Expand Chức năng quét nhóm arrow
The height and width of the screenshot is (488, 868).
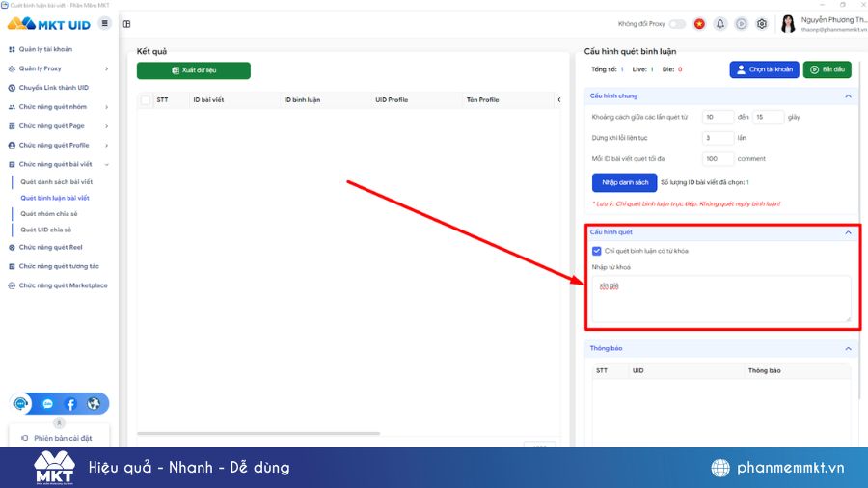[x=107, y=107]
